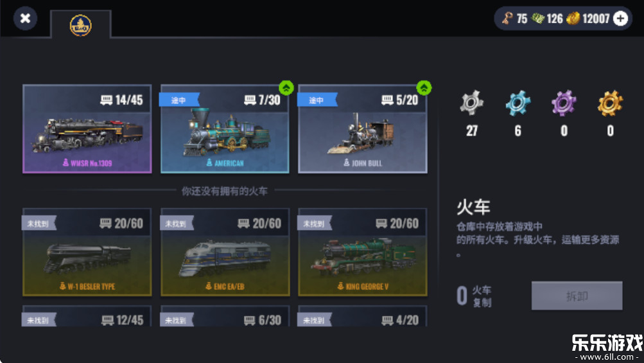Select the unfound train card showing 4/20
Viewport: 644px width, 363px height.
click(x=363, y=316)
